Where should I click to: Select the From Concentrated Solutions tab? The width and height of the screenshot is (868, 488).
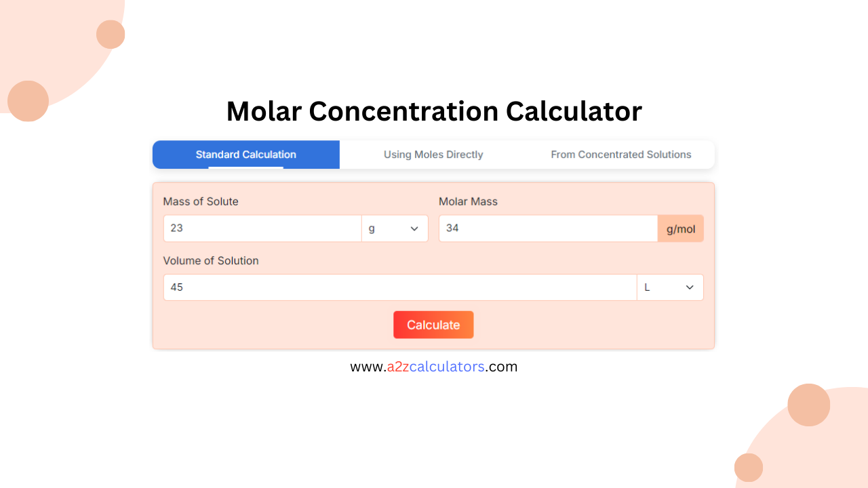(620, 155)
